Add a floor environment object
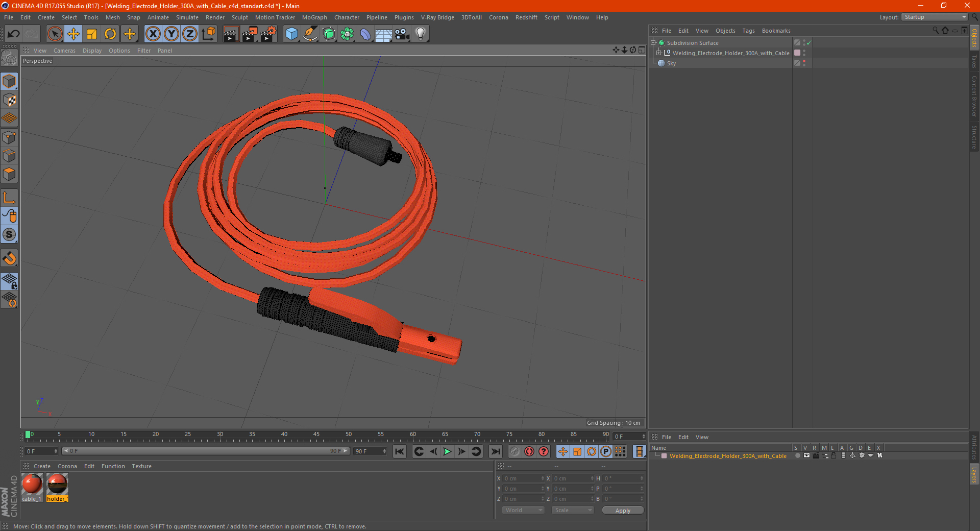 pyautogui.click(x=383, y=34)
